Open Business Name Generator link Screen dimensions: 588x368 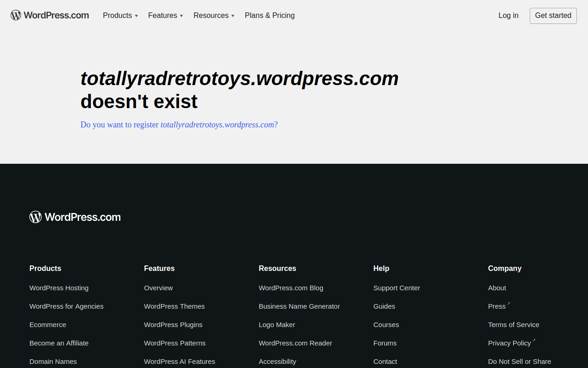300,306
